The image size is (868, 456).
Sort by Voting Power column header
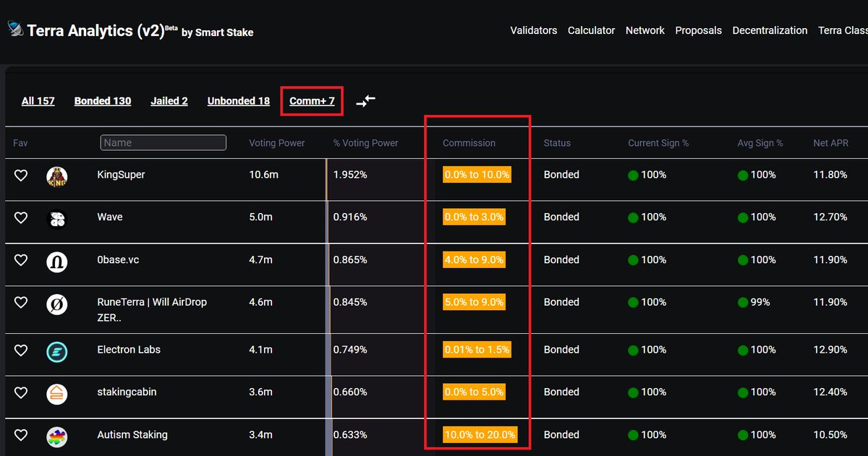coord(277,143)
